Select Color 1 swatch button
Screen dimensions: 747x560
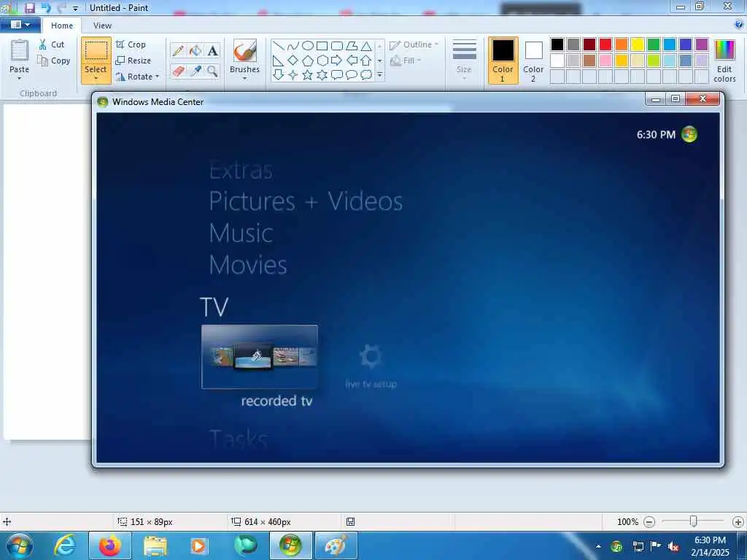(503, 61)
